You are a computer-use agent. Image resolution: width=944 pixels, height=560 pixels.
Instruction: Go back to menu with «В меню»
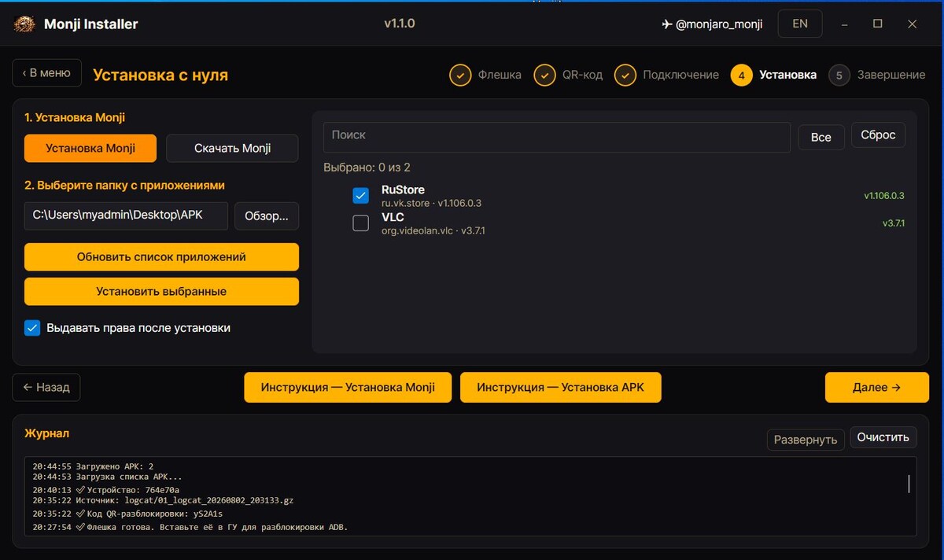coord(46,73)
